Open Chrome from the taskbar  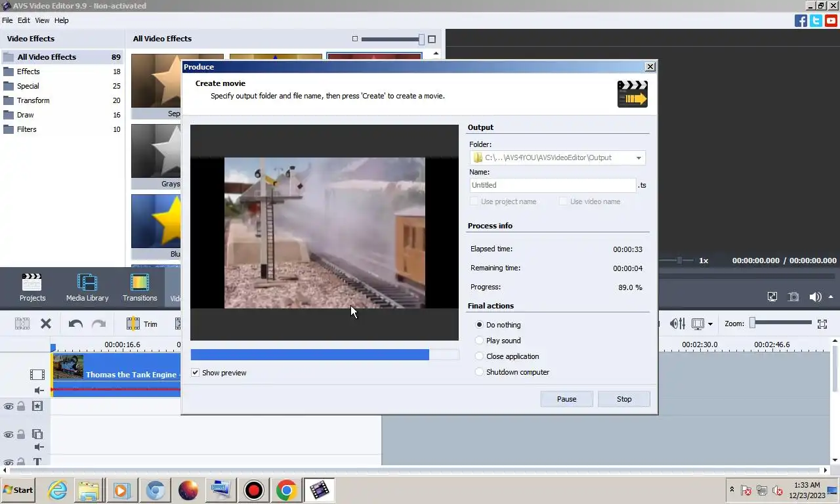(286, 490)
